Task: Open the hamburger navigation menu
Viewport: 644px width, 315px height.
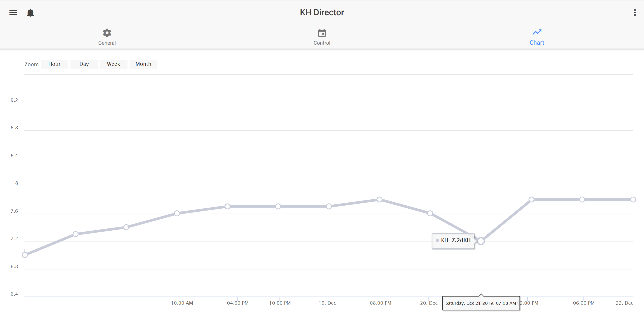Action: [x=13, y=12]
